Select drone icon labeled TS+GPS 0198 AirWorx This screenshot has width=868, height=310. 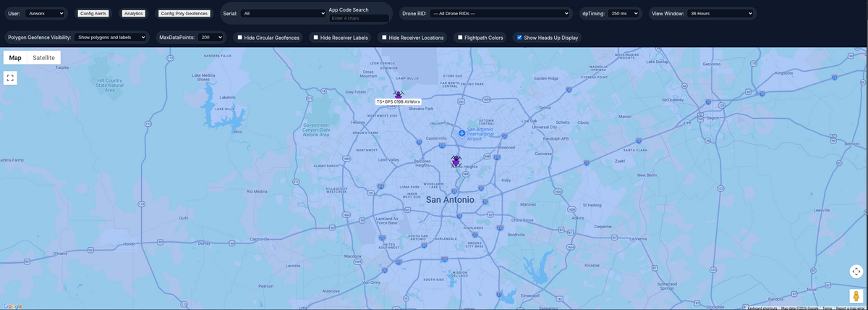pyautogui.click(x=398, y=94)
